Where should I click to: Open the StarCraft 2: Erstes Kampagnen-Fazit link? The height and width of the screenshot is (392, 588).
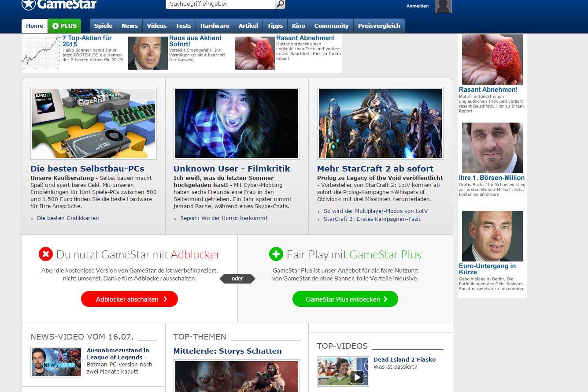pos(372,219)
